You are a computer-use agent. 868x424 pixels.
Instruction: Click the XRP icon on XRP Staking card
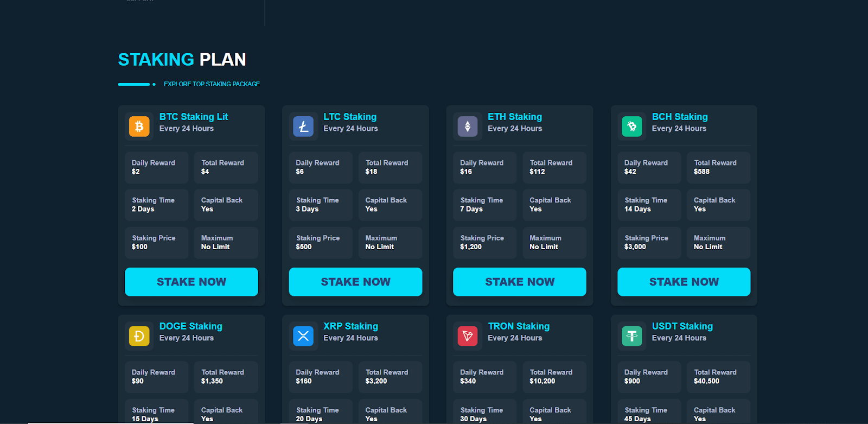[x=303, y=336]
